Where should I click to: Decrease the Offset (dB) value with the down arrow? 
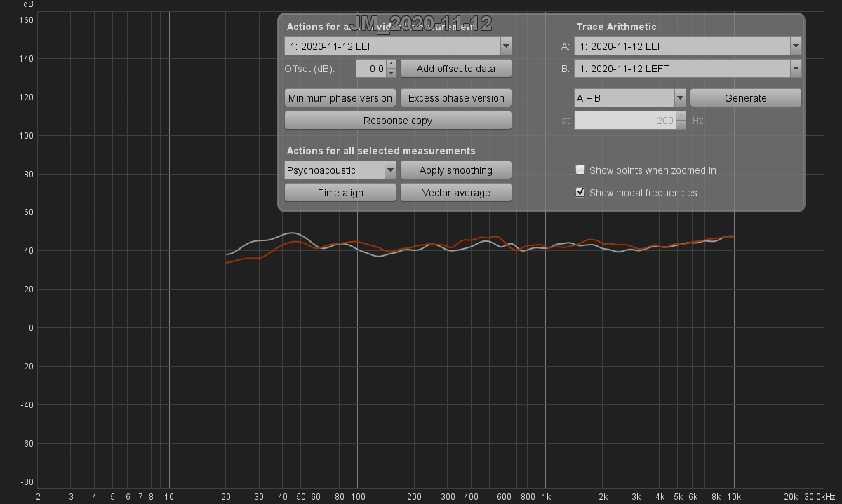[391, 73]
